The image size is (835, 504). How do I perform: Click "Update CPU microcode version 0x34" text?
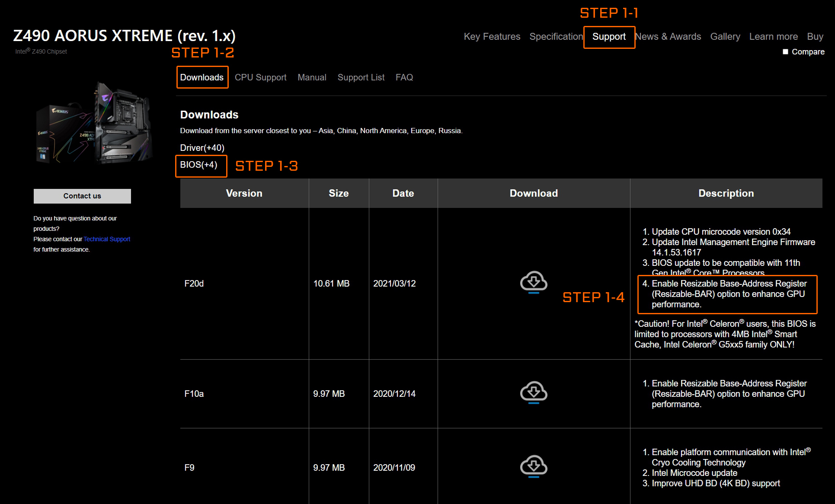tap(721, 232)
